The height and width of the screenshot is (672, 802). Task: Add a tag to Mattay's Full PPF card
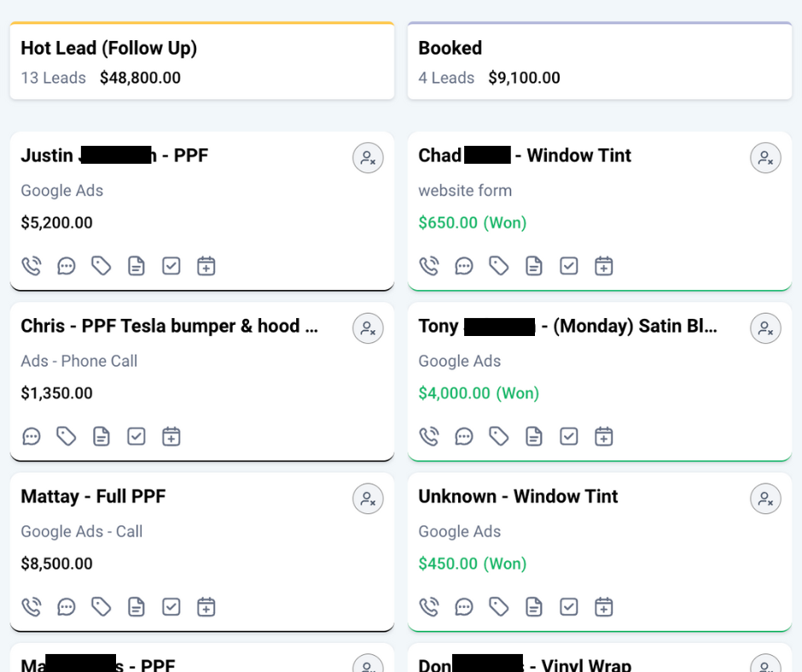tap(101, 606)
